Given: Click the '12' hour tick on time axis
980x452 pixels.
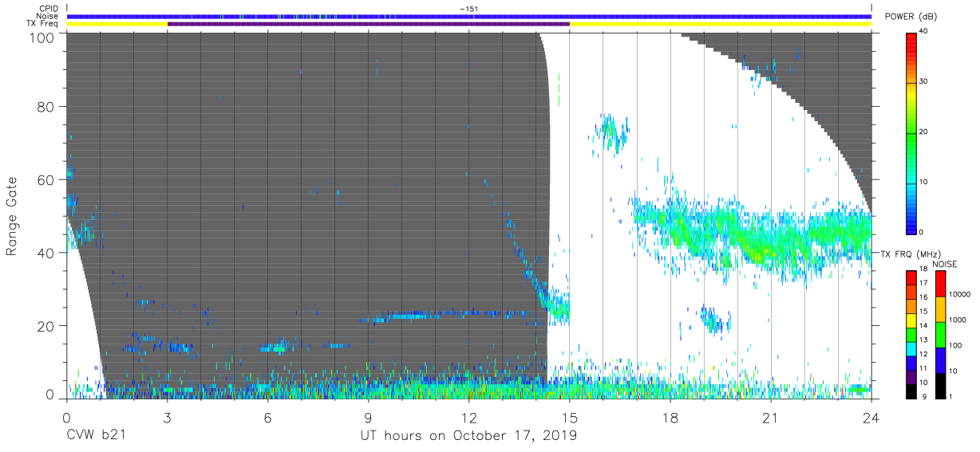Looking at the screenshot, I should click(x=468, y=416).
